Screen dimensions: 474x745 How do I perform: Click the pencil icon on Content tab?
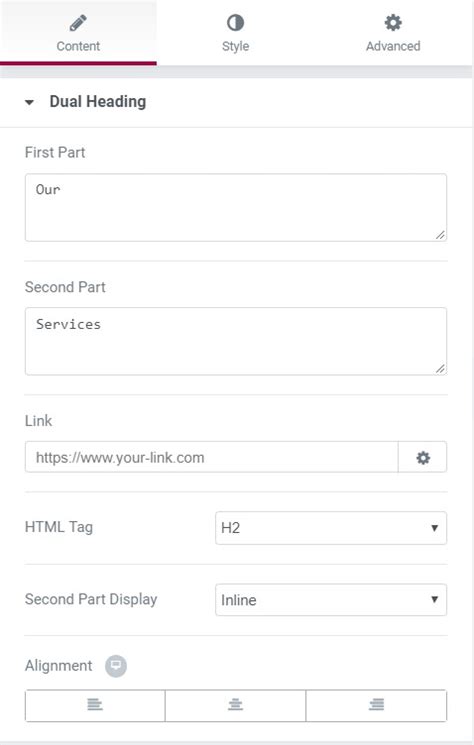click(78, 23)
